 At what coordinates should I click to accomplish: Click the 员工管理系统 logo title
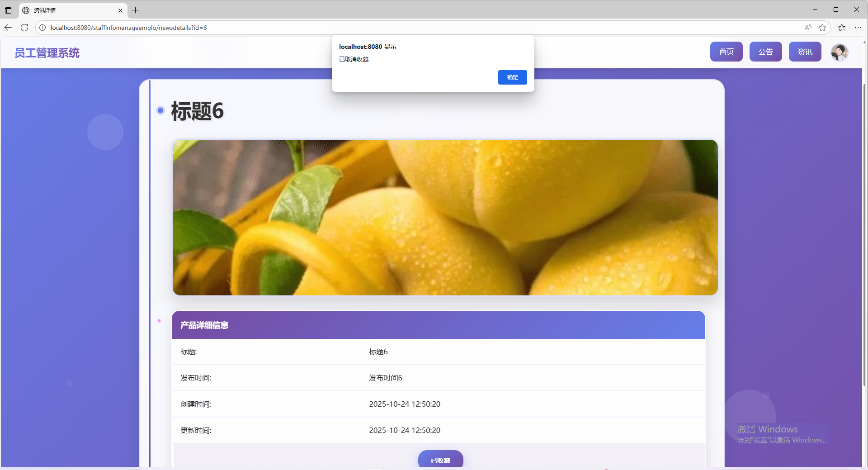[x=47, y=53]
